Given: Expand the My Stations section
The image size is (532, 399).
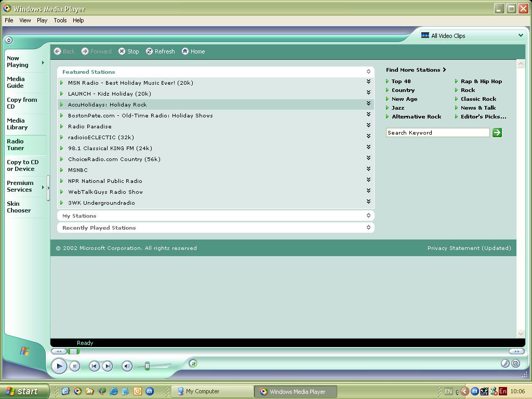Looking at the screenshot, I should point(368,216).
